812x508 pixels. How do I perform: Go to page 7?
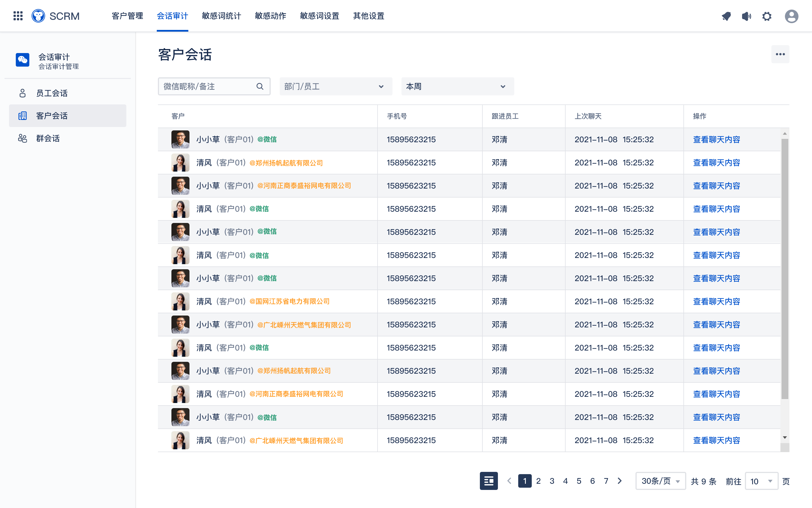click(606, 481)
